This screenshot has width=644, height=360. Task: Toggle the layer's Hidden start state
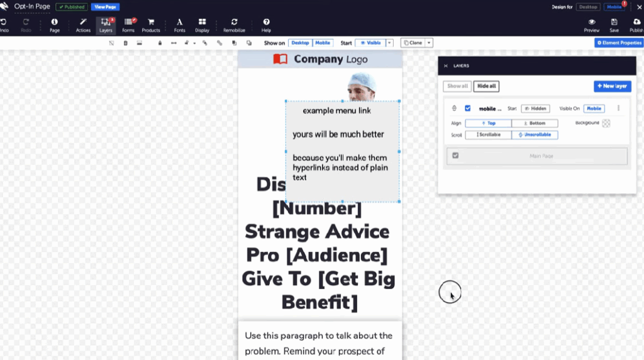(x=535, y=108)
